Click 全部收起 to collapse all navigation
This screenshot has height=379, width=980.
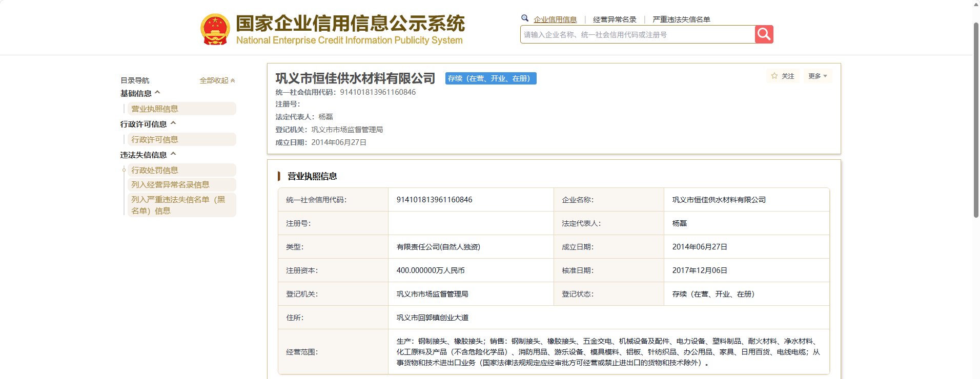pos(217,80)
